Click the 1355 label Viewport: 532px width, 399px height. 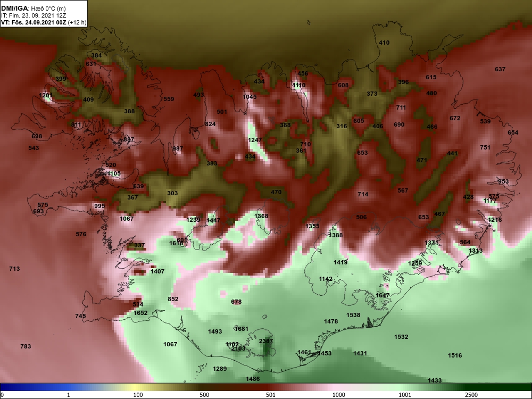click(312, 226)
